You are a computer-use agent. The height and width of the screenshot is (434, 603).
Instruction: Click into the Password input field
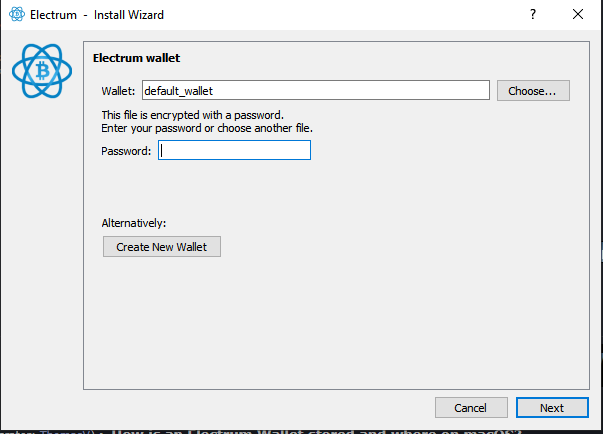[x=234, y=150]
